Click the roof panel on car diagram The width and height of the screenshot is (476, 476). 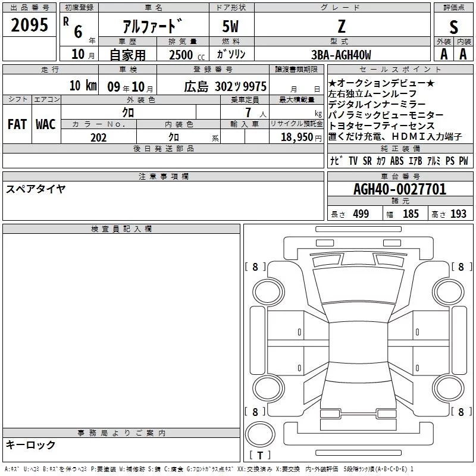point(358,343)
